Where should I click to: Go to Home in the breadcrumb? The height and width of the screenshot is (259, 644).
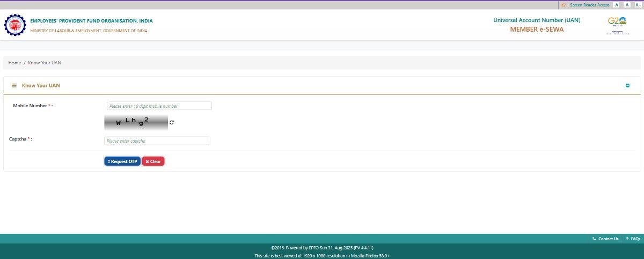tap(14, 63)
